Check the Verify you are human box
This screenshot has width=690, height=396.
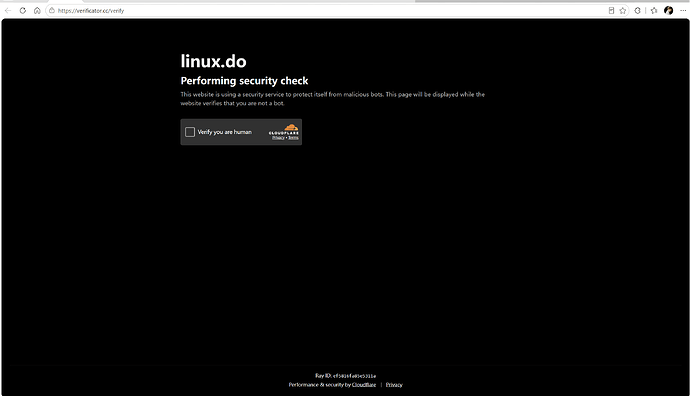coord(190,132)
